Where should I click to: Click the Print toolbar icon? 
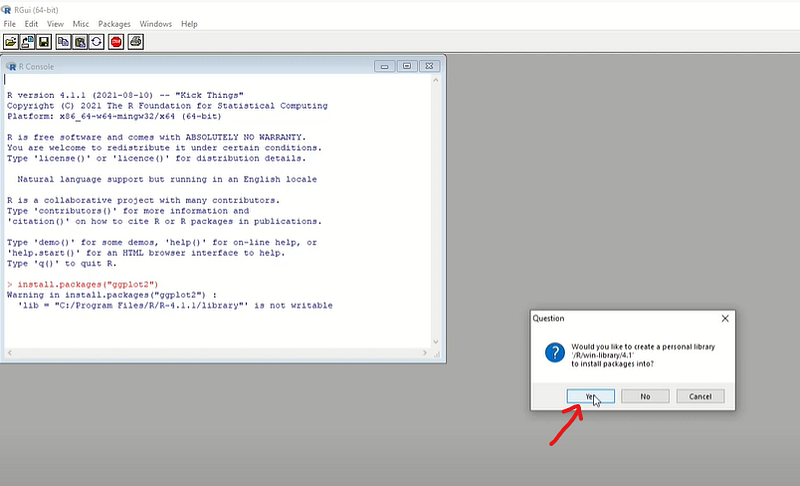click(135, 42)
